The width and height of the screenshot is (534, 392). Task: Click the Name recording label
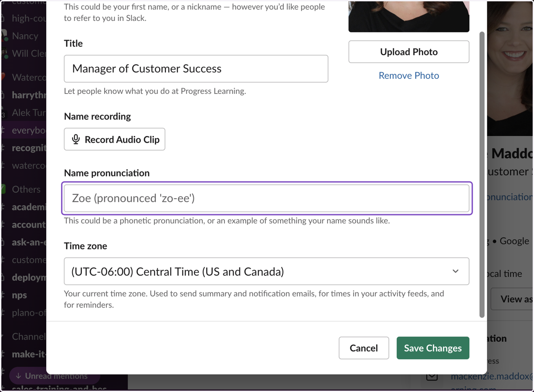97,116
